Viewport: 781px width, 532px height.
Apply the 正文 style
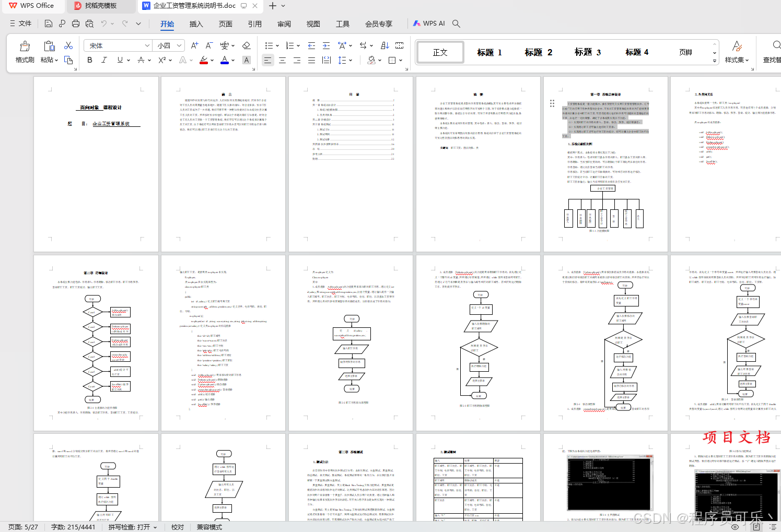click(440, 52)
